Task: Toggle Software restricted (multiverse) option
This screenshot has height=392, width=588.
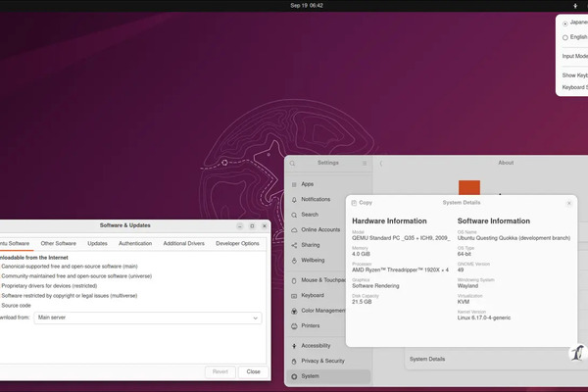Action: pyautogui.click(x=70, y=296)
